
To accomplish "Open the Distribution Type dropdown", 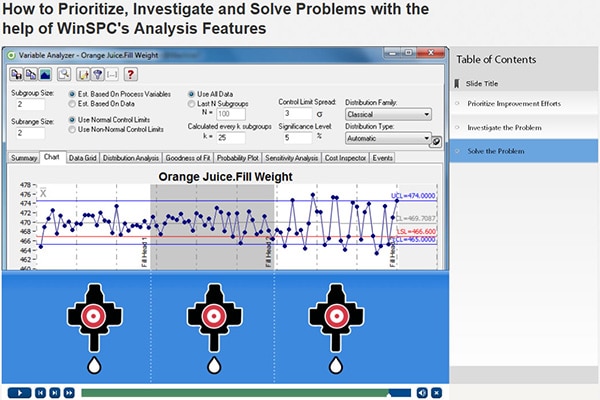I will click(x=387, y=142).
